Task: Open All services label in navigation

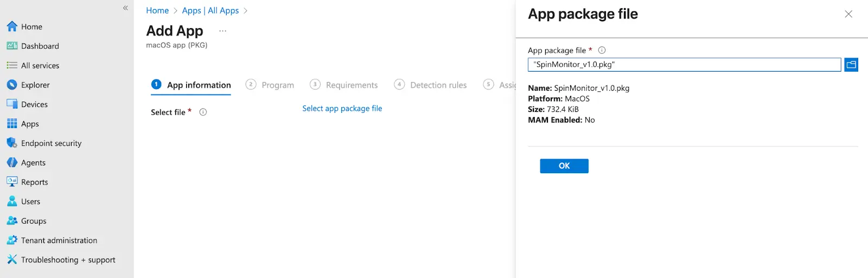Action: click(40, 66)
